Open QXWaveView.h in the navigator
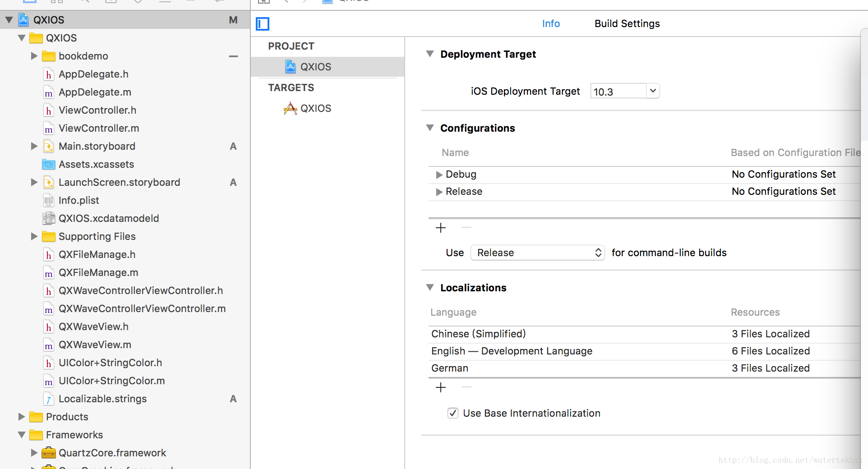This screenshot has width=868, height=469. [93, 326]
